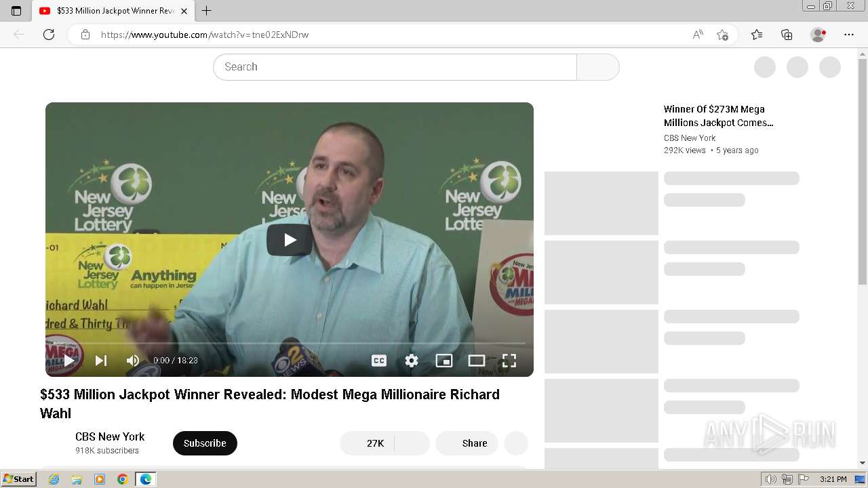Open video settings gear

(x=412, y=361)
